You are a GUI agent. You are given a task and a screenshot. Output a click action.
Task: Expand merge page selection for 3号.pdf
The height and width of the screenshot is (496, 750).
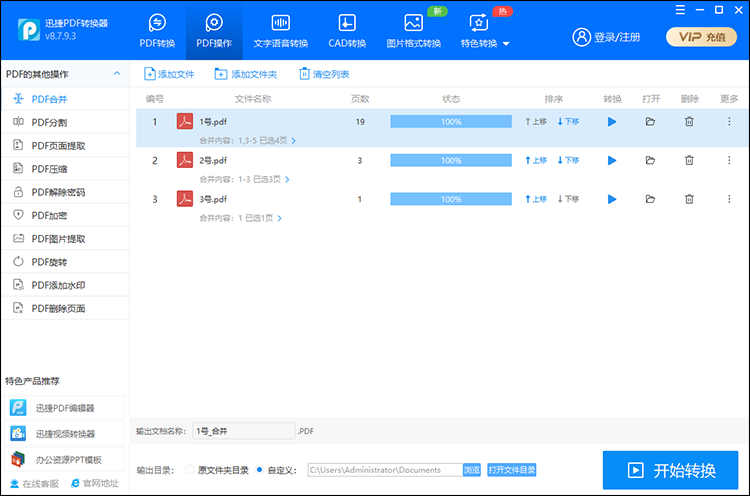click(x=279, y=218)
